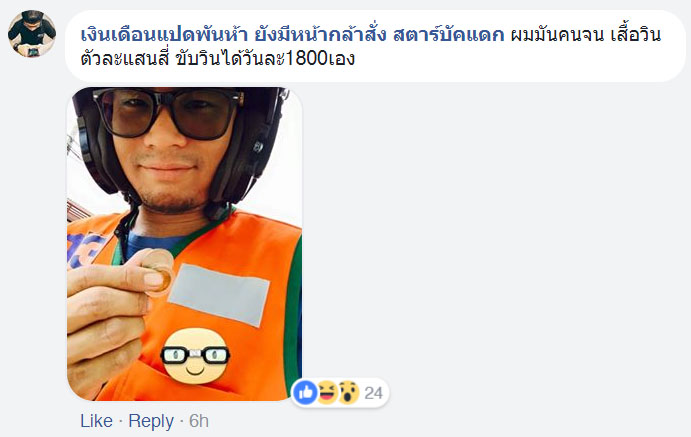Viewport: 691px width, 437px height.
Task: Reply to this comment
Action: click(151, 421)
